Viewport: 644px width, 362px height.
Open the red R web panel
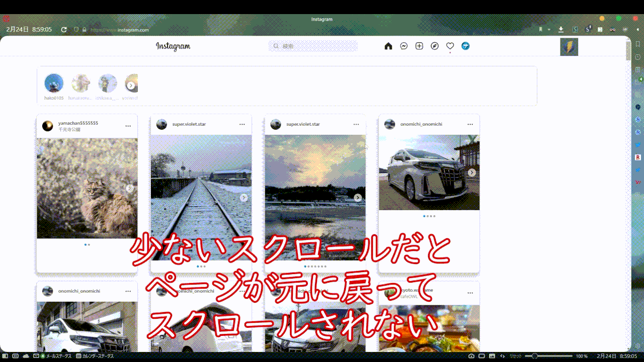tap(637, 157)
